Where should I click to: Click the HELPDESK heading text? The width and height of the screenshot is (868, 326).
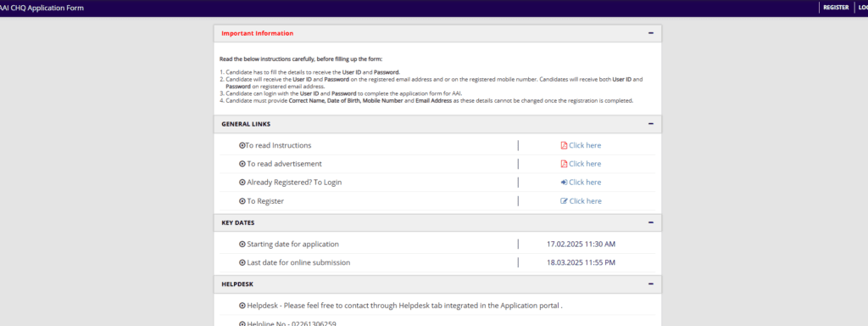pyautogui.click(x=237, y=284)
